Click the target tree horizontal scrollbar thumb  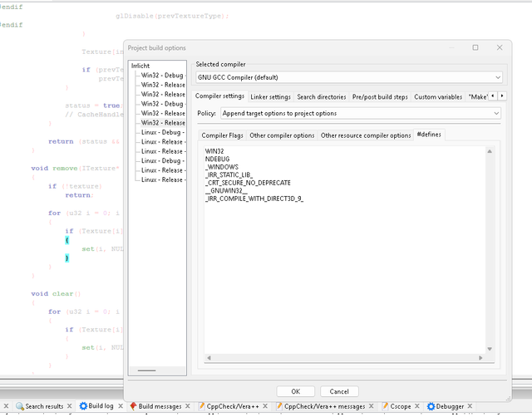tap(147, 370)
